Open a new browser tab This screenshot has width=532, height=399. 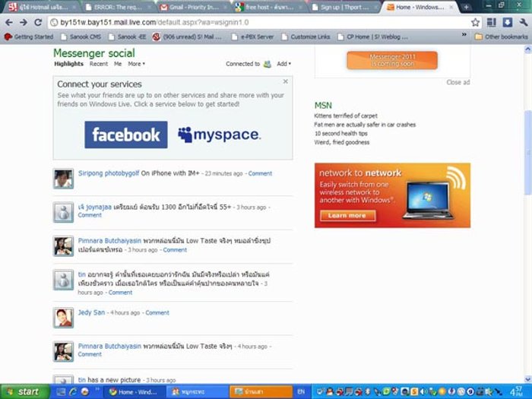pos(466,7)
